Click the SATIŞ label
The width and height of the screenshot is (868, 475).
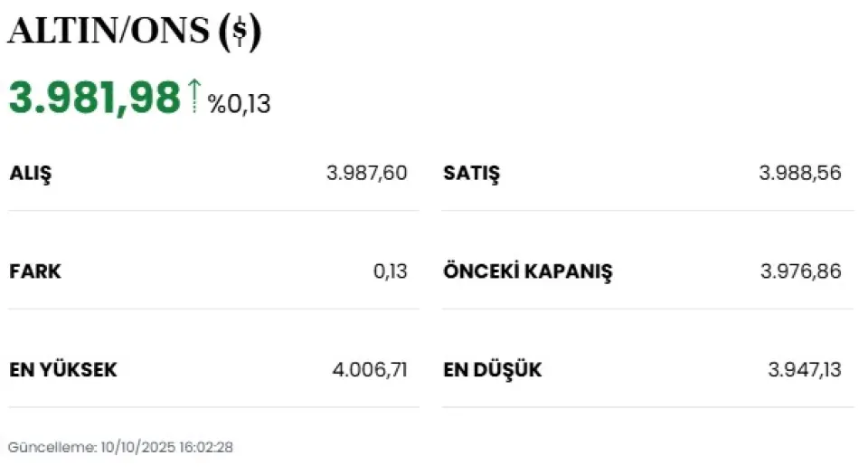pyautogui.click(x=471, y=173)
